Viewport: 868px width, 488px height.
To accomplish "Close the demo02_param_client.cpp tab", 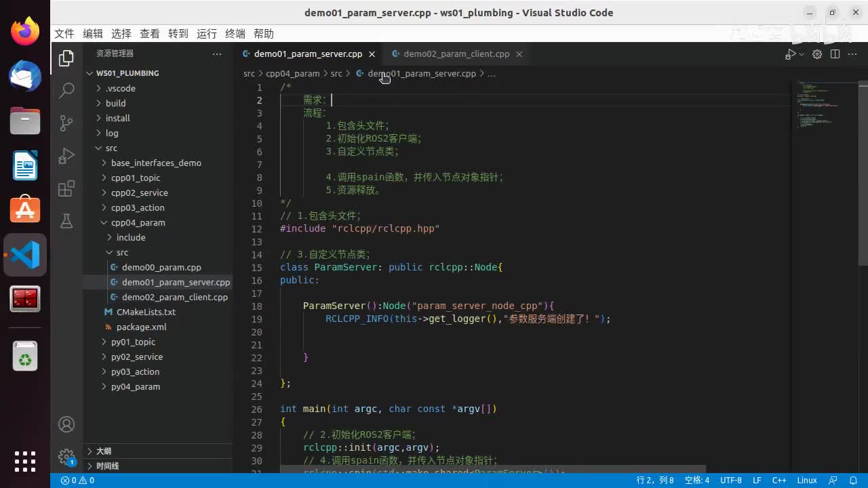I will tap(519, 54).
